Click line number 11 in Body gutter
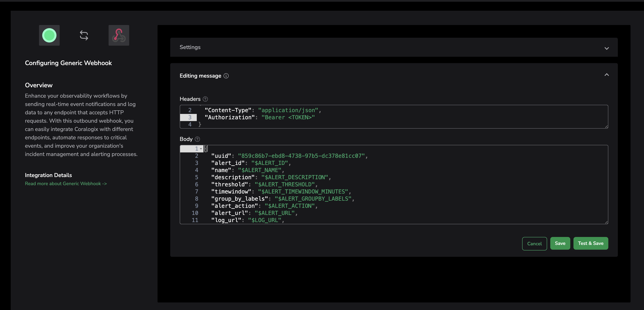644x310 pixels. coord(195,220)
